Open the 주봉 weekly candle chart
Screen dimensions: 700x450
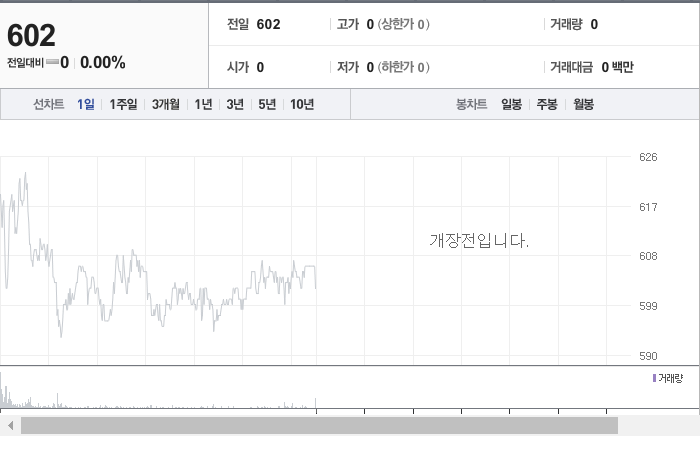547,104
